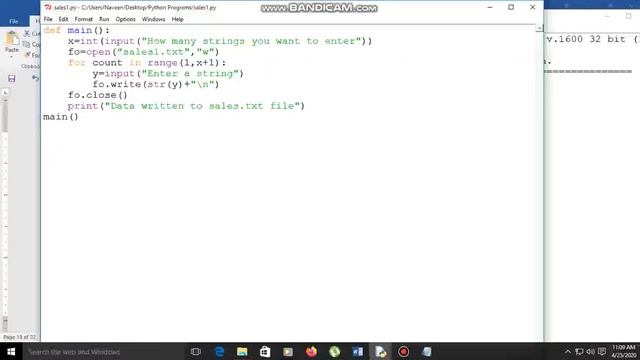Viewport: 640px width, 360px height.
Task: Open File Explorer from taskbar
Action: pyautogui.click(x=242, y=351)
